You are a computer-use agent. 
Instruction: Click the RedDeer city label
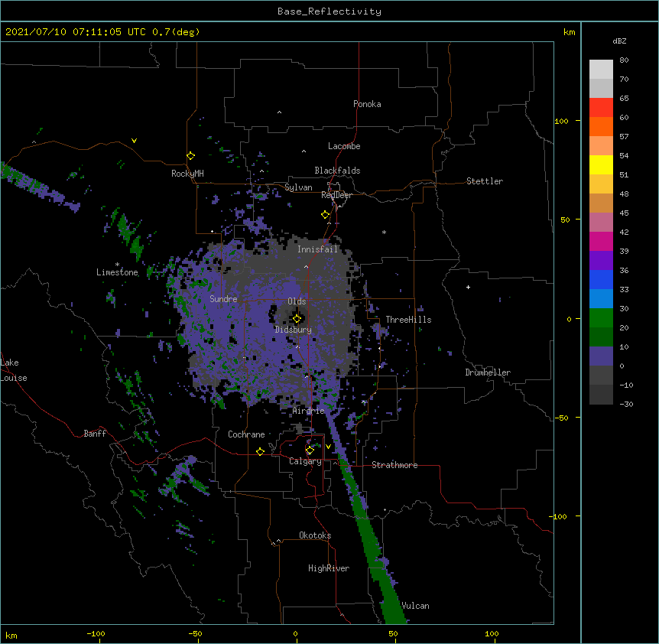click(x=336, y=195)
